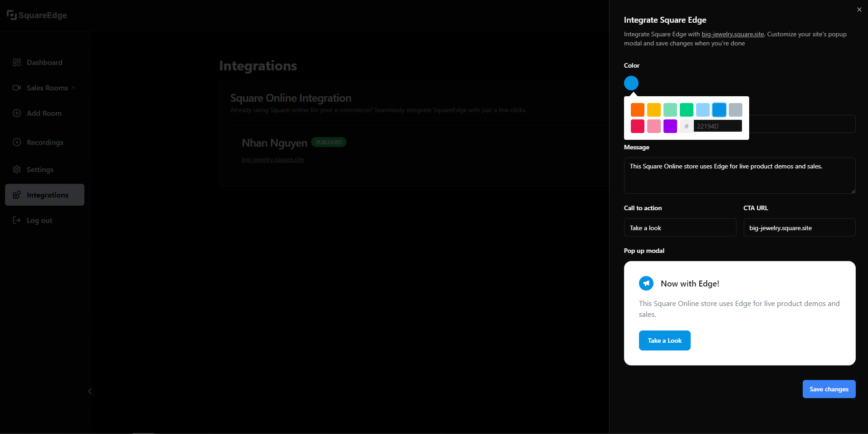Click the Settings gear icon
Screen dimensions: 868x434
[17, 169]
